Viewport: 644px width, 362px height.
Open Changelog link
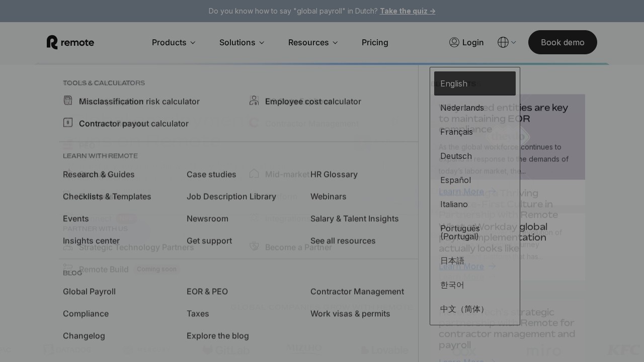(x=84, y=335)
